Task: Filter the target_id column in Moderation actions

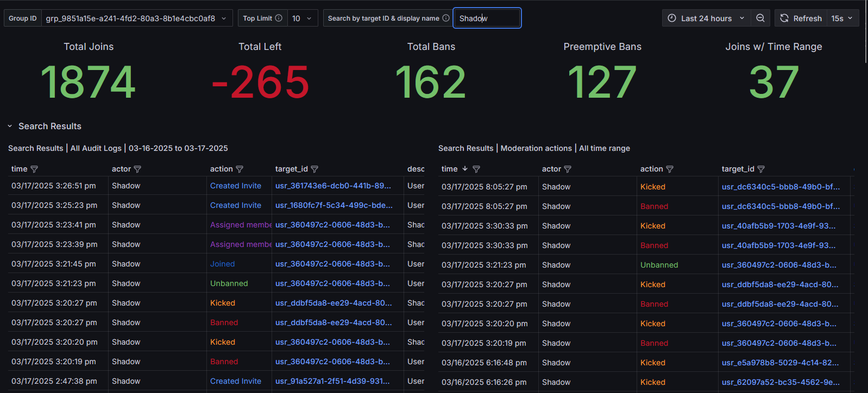Action: pyautogui.click(x=761, y=169)
